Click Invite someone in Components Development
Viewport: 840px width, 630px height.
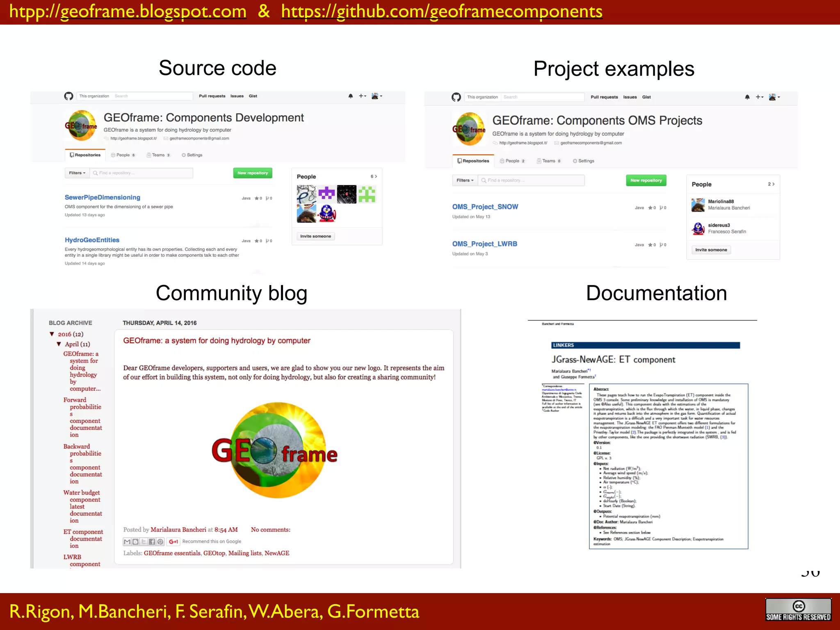(315, 236)
